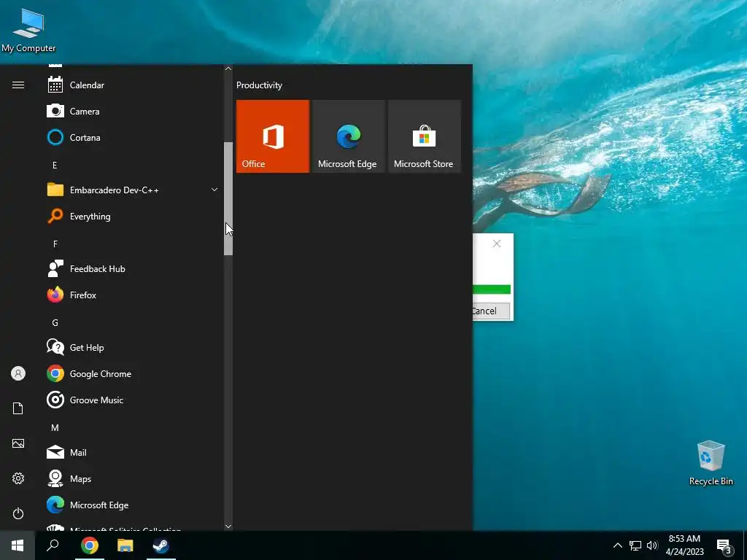Open taskbar Search magnifier
The height and width of the screenshot is (560, 747).
pos(53,545)
